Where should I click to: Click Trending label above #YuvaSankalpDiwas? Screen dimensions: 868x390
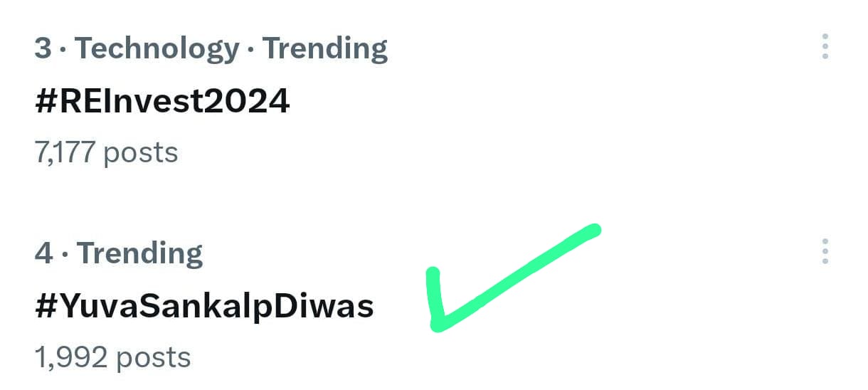[x=139, y=253]
